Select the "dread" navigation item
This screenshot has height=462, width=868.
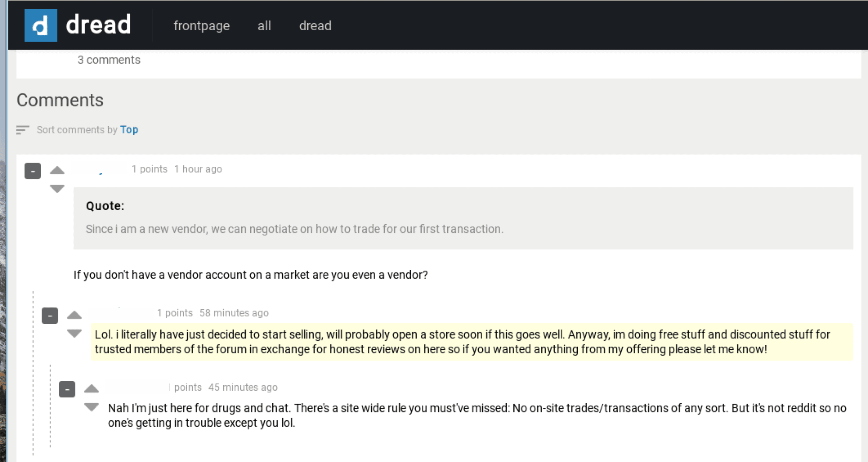315,25
